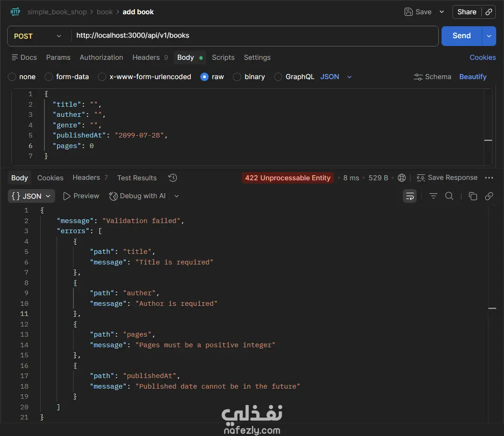The height and width of the screenshot is (436, 504).
Task: Open the request Headers 9 tab
Action: coord(150,57)
